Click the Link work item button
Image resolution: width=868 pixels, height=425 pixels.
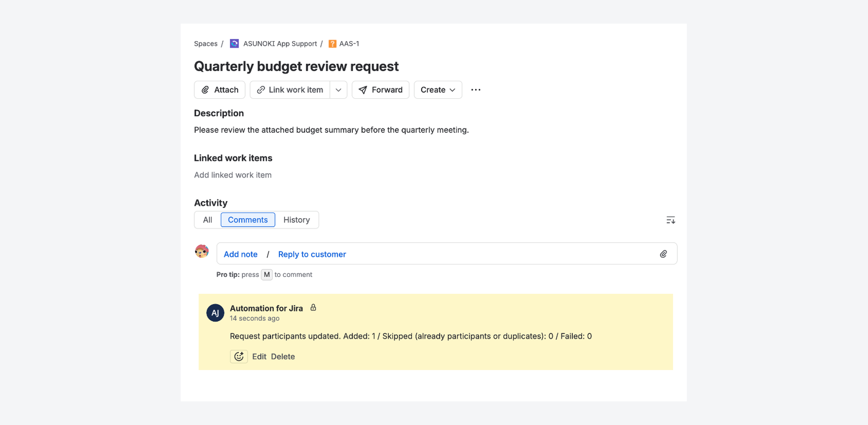290,90
